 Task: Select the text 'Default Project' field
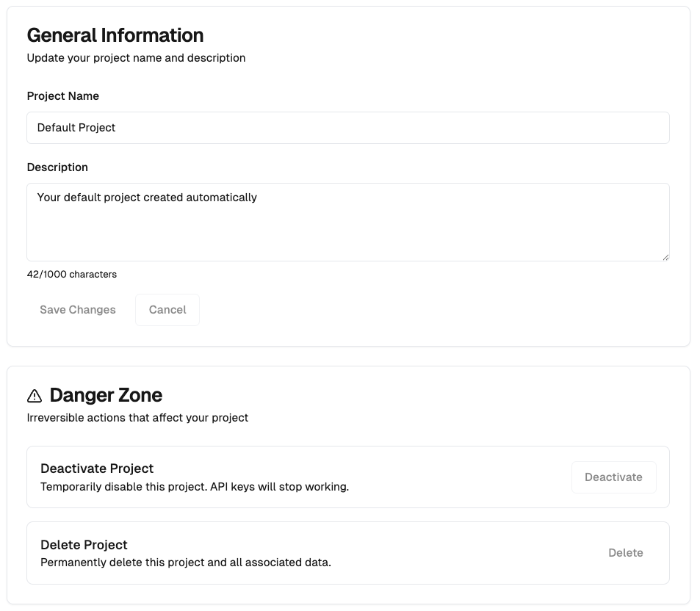click(76, 127)
